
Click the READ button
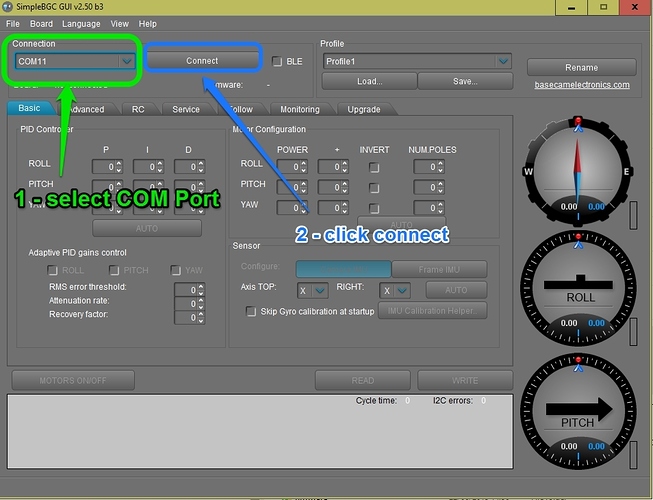click(x=363, y=381)
